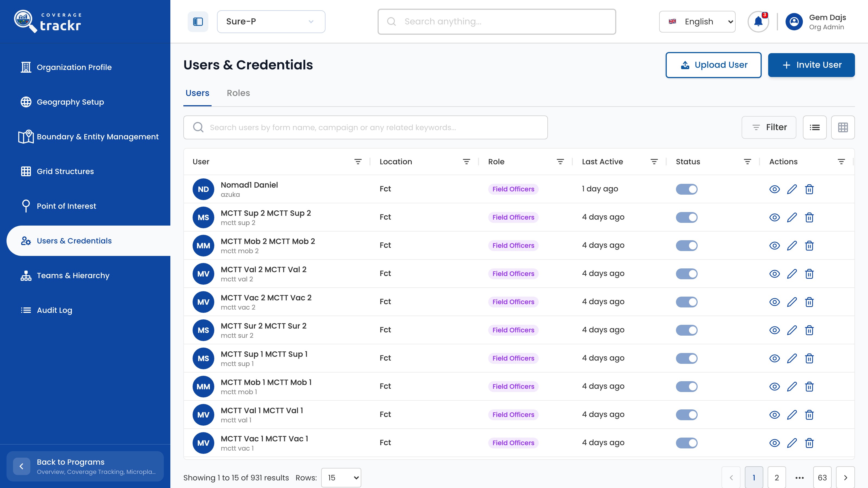Screen dimensions: 868x488
Task: Toggle status for MCTT Sup 1
Action: tap(686, 359)
